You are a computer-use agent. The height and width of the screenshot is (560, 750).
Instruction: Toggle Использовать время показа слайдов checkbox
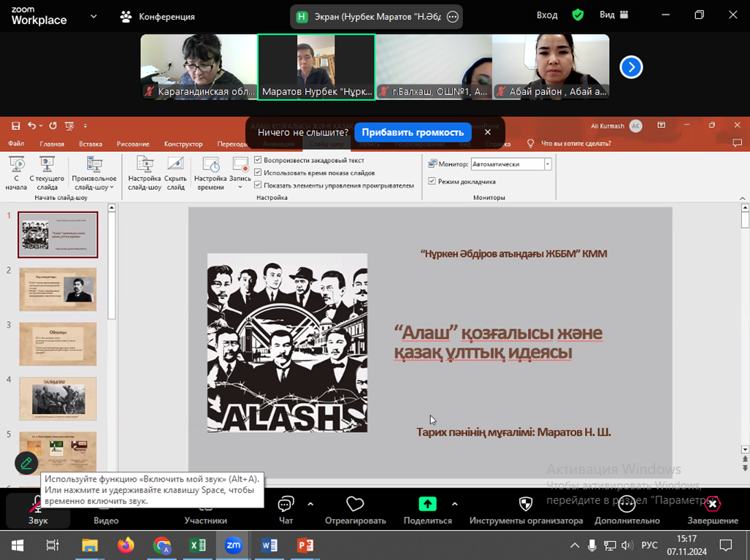tap(259, 173)
